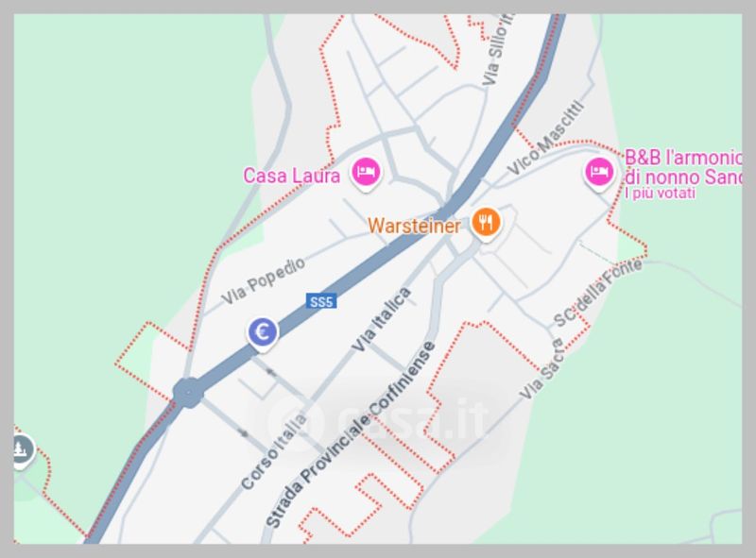Open the Casa Laura place label
This screenshot has width=756, height=558.
(x=292, y=176)
